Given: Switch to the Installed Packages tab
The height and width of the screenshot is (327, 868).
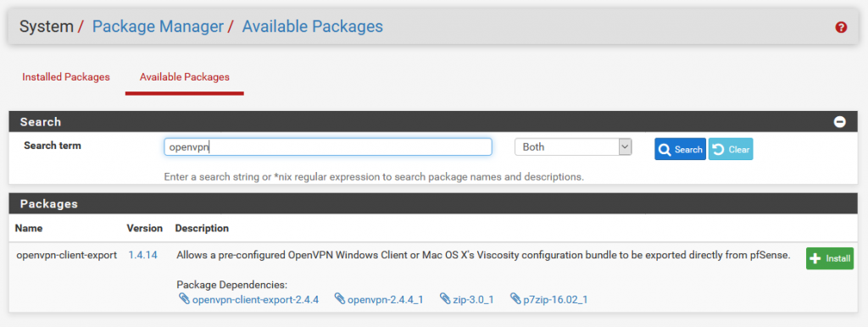Looking at the screenshot, I should 66,77.
